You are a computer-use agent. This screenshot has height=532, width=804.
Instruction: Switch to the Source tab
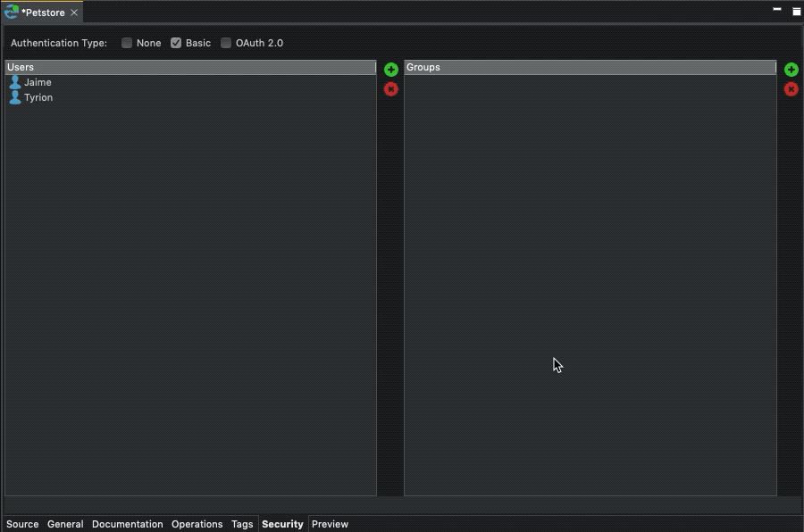tap(22, 524)
